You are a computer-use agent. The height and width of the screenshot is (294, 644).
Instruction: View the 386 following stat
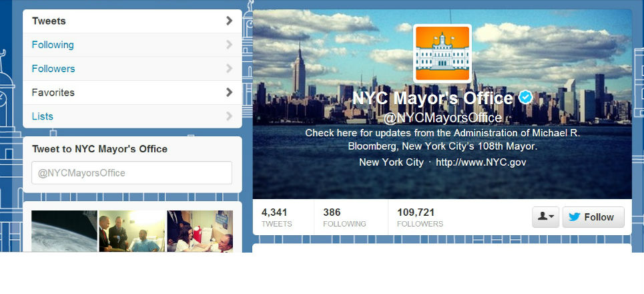[x=344, y=218]
